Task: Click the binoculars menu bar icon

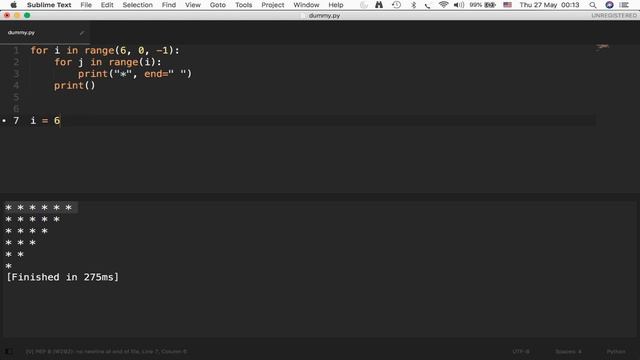Action: (x=379, y=5)
